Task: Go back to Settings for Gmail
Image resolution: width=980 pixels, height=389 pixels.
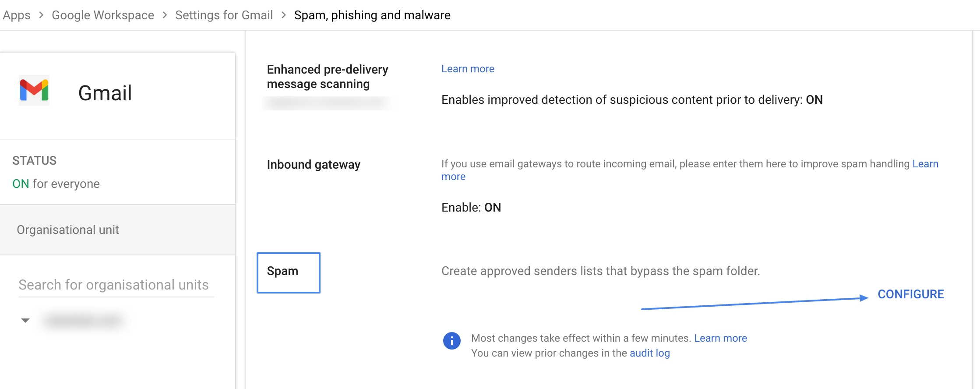Action: pos(224,14)
